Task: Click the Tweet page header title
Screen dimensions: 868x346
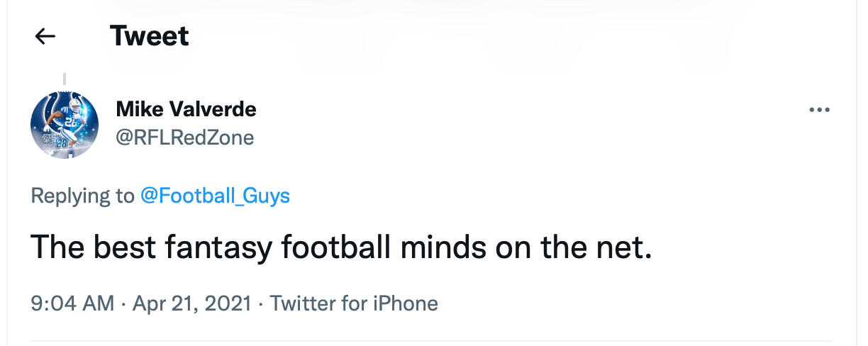Action: click(150, 35)
